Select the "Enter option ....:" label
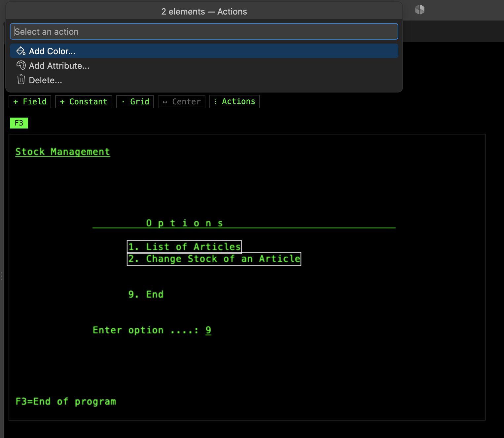This screenshot has height=438, width=504. point(146,330)
